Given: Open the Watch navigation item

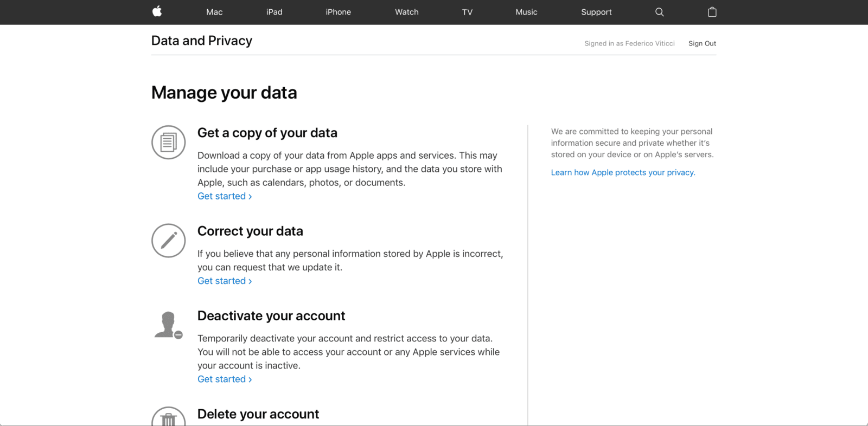Looking at the screenshot, I should pyautogui.click(x=406, y=12).
